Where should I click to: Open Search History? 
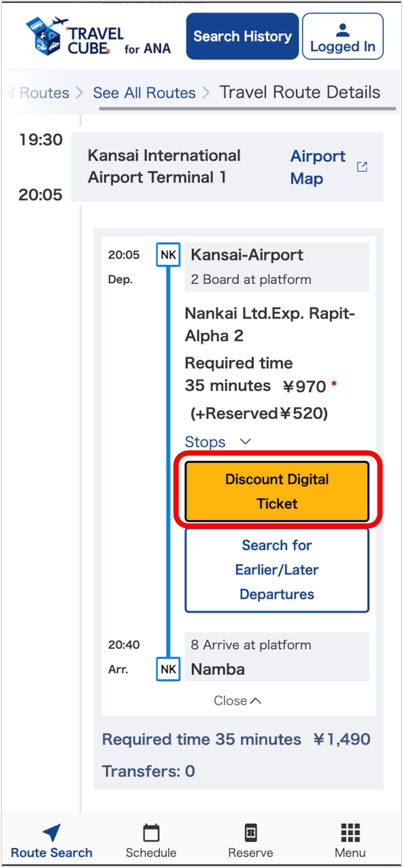tap(242, 36)
